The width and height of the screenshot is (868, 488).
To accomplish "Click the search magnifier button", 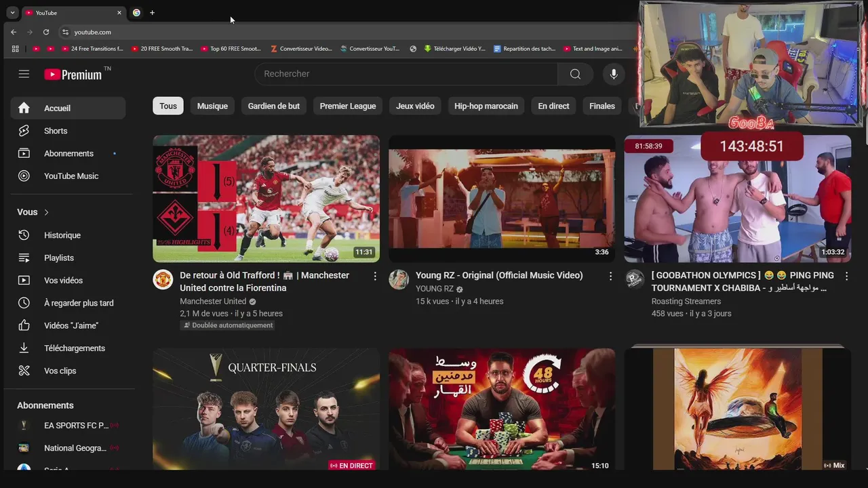I will [575, 74].
